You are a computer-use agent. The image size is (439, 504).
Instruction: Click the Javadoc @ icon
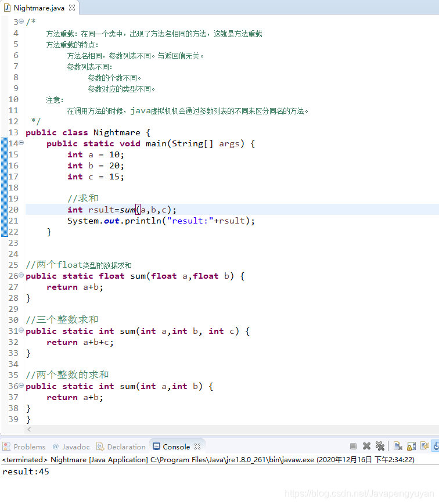point(56,447)
